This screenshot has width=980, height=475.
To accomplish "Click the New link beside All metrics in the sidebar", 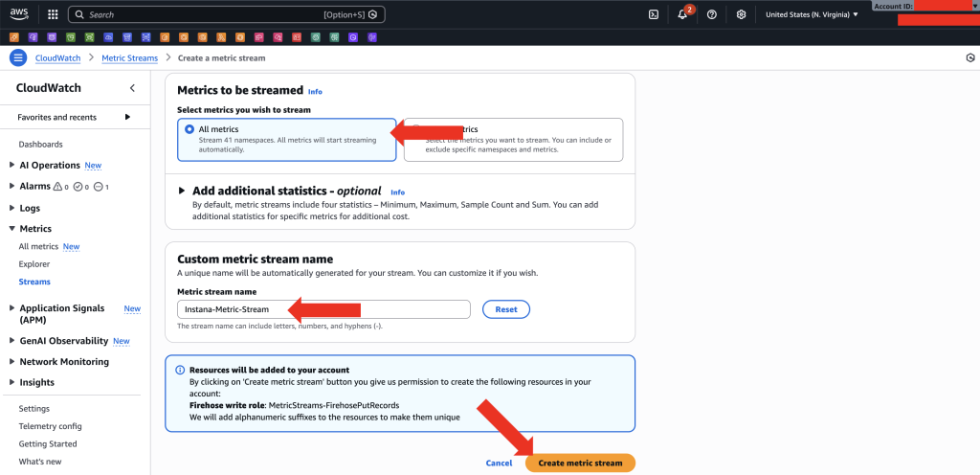I will pyautogui.click(x=71, y=247).
